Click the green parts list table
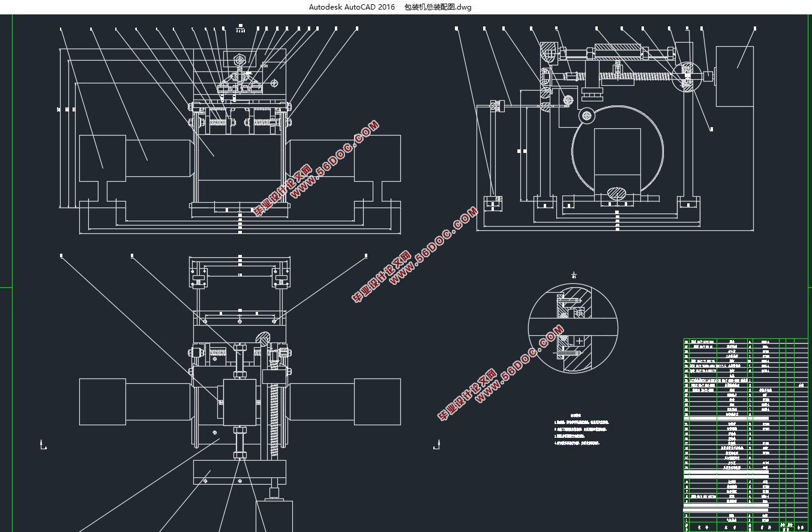Screen dimensions: 812x532 coord(745,435)
